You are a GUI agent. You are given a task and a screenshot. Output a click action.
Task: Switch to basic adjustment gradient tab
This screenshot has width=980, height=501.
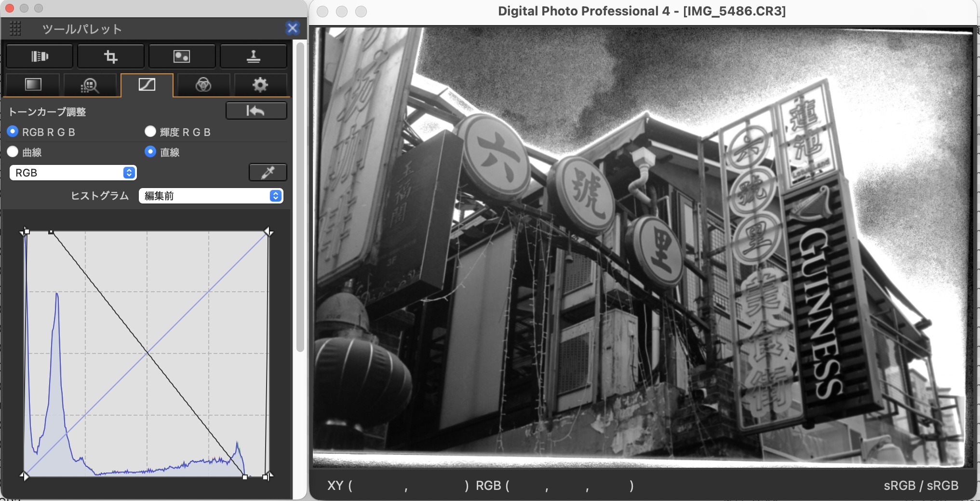33,85
